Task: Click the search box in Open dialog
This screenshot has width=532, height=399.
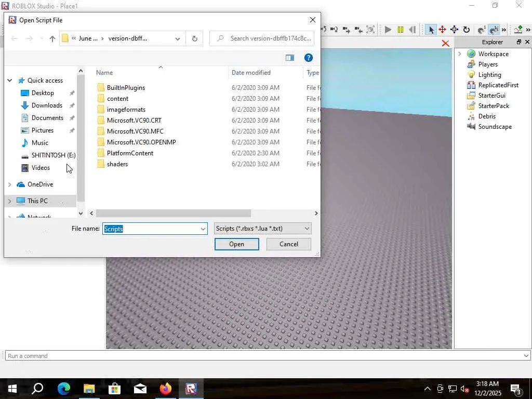Action: click(x=262, y=38)
